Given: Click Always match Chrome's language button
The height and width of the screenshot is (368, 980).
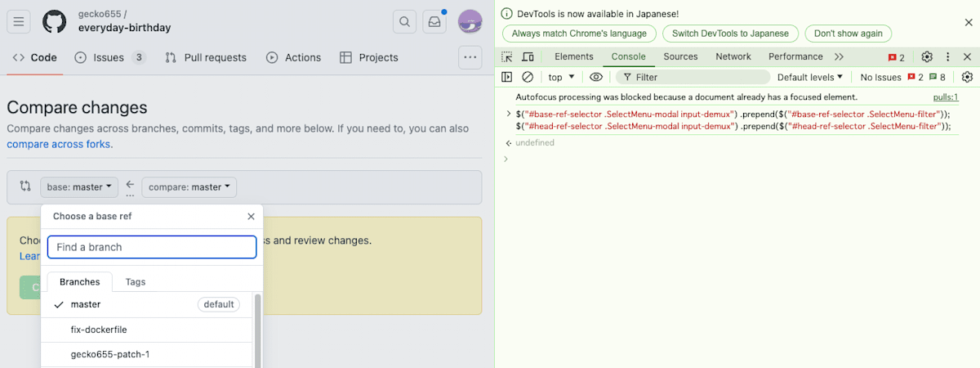Looking at the screenshot, I should (579, 34).
